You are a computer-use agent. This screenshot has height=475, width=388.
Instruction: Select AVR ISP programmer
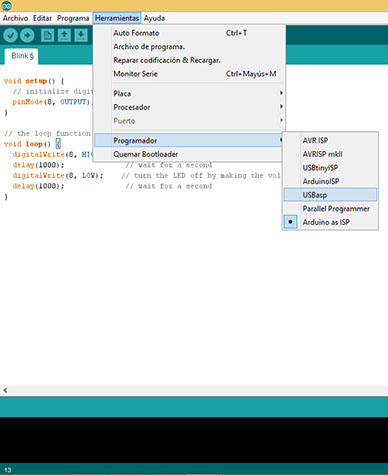330,140
